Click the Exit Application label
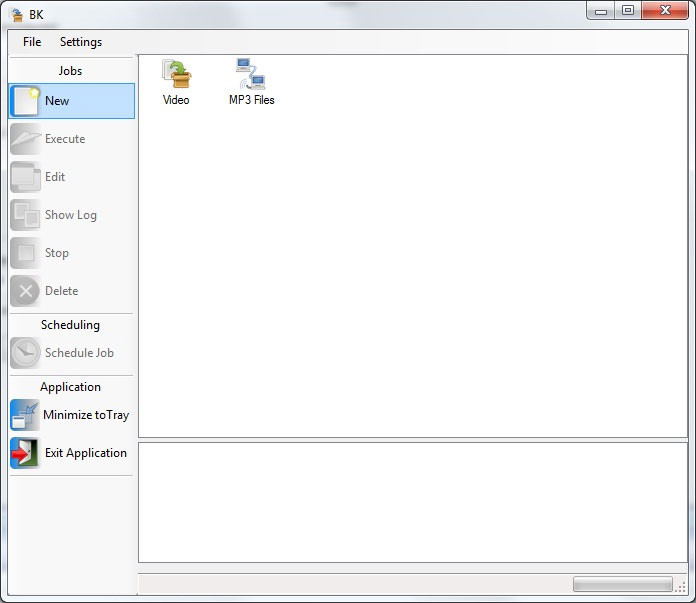The width and height of the screenshot is (696, 603). pyautogui.click(x=86, y=453)
